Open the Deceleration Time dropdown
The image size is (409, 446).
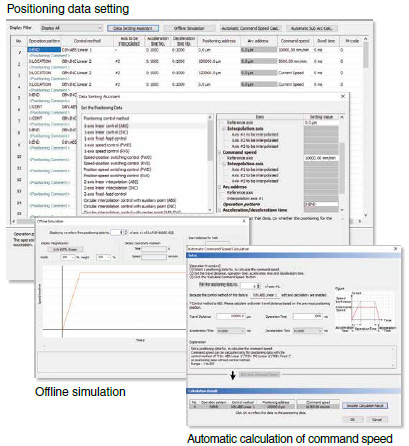pyautogui.click(x=308, y=331)
